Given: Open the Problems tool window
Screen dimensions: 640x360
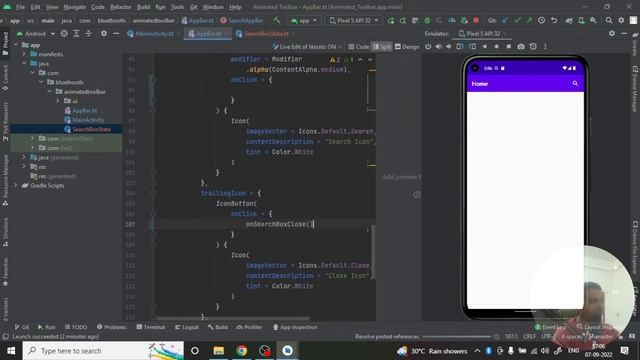Looking at the screenshot, I should coord(111,327).
